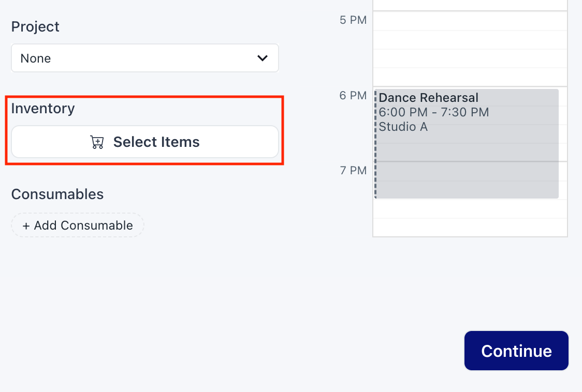Screen dimensions: 582x392
Task: Click the highlighted Inventory area outlined in red
Action: (x=145, y=129)
